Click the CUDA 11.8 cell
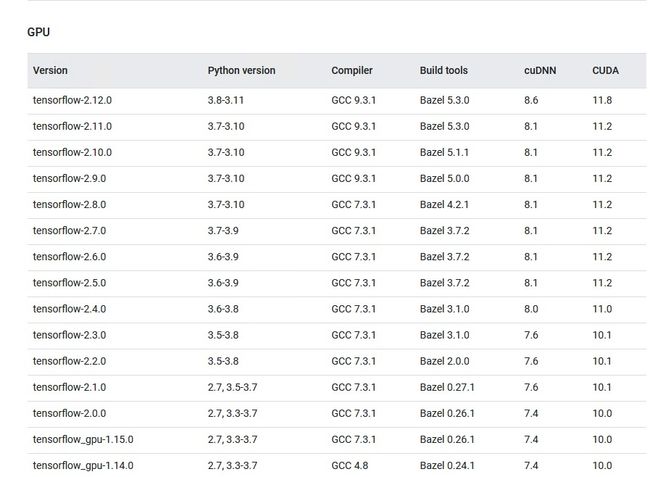Viewport: 650px width, 477px height. (x=602, y=100)
